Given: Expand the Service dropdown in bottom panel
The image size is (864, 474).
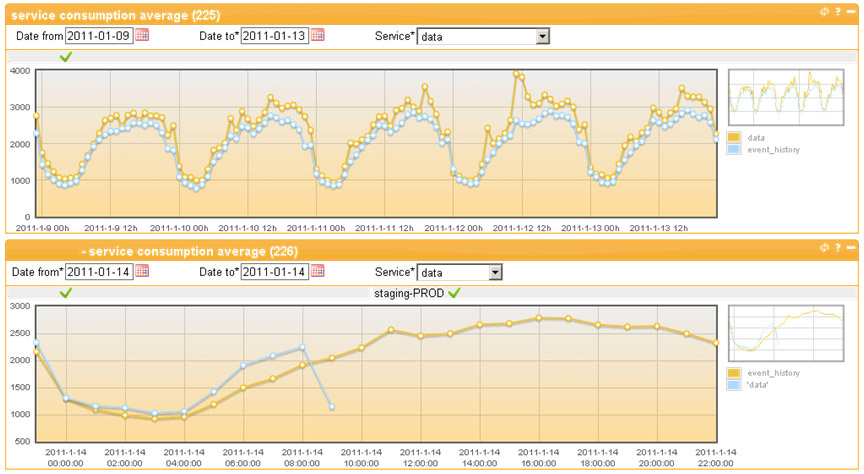Looking at the screenshot, I should click(495, 272).
